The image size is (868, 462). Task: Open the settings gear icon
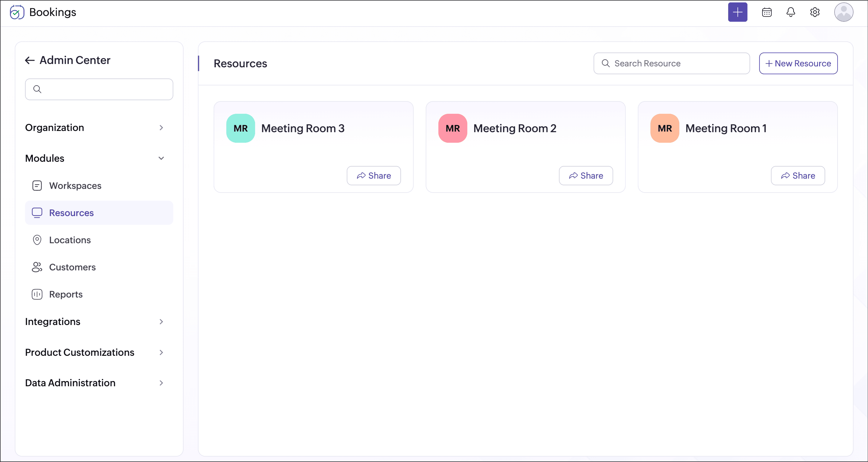[815, 12]
